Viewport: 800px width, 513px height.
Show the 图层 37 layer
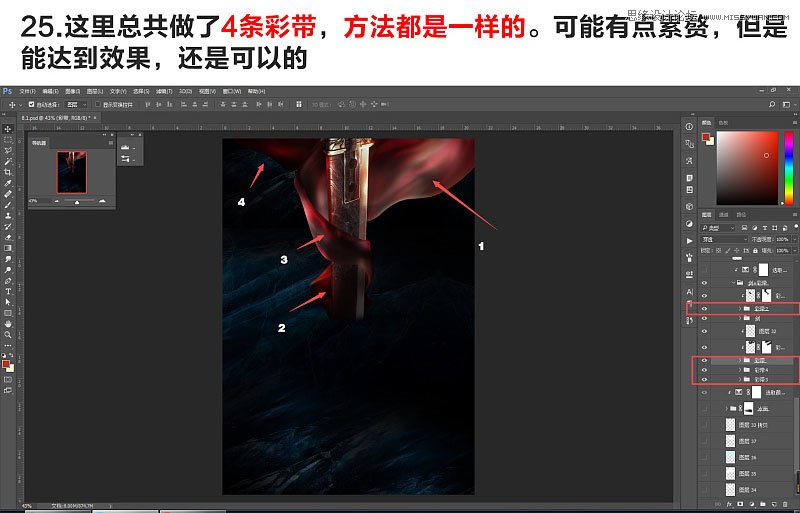click(705, 441)
